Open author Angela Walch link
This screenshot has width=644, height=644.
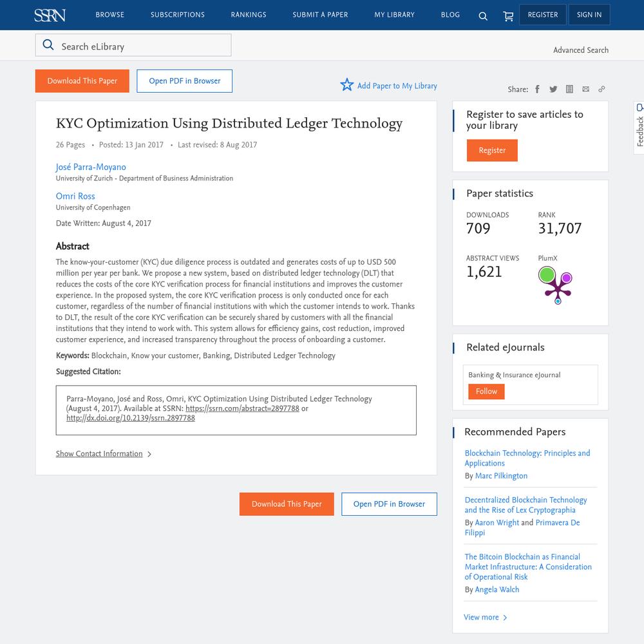[497, 590]
